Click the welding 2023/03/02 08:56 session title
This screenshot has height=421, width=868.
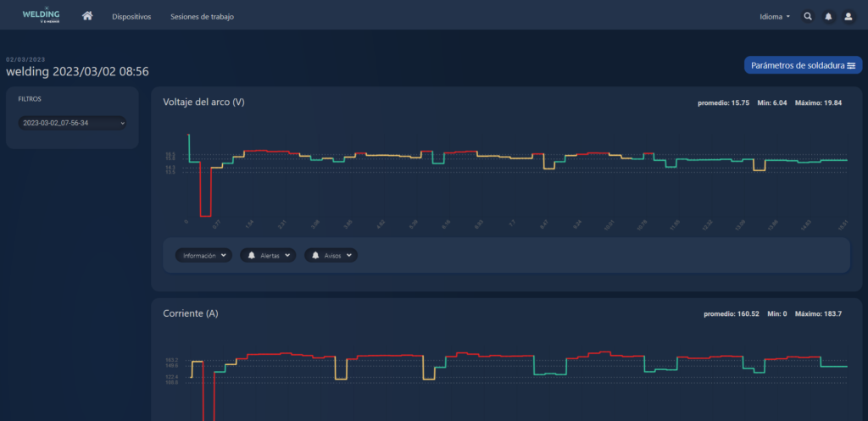[77, 72]
